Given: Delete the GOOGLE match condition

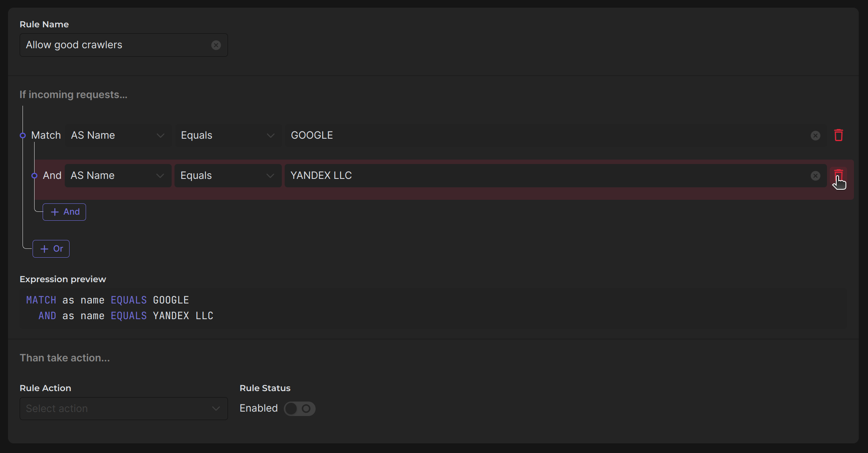Looking at the screenshot, I should 838,135.
